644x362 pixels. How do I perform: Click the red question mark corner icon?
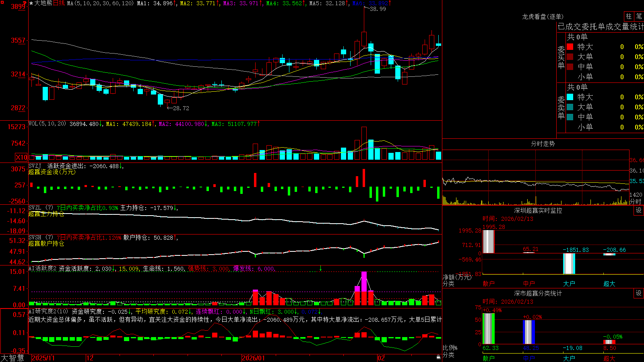point(25,3)
